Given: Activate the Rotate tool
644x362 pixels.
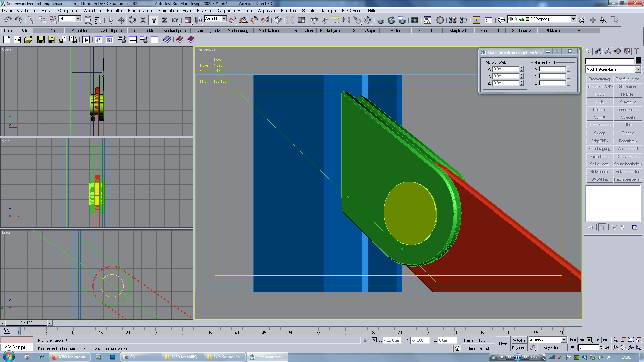Looking at the screenshot, I should click(x=132, y=20).
